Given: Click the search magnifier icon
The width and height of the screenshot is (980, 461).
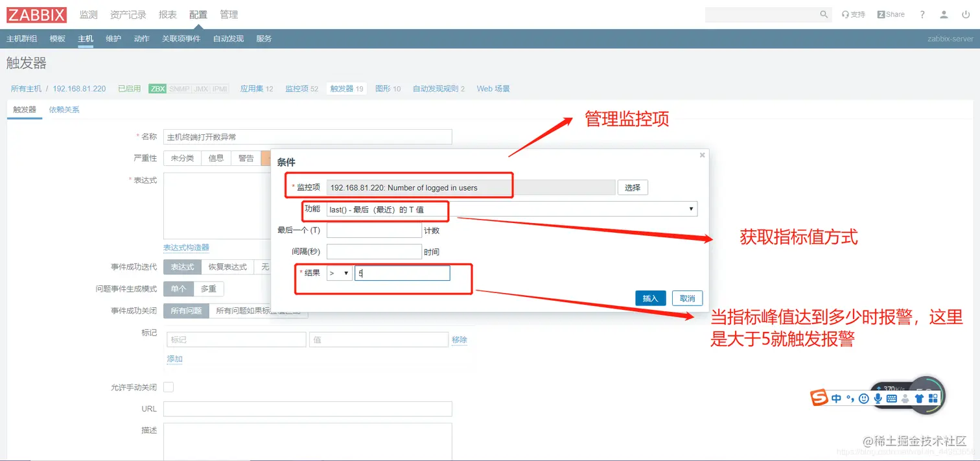Looking at the screenshot, I should 824,14.
